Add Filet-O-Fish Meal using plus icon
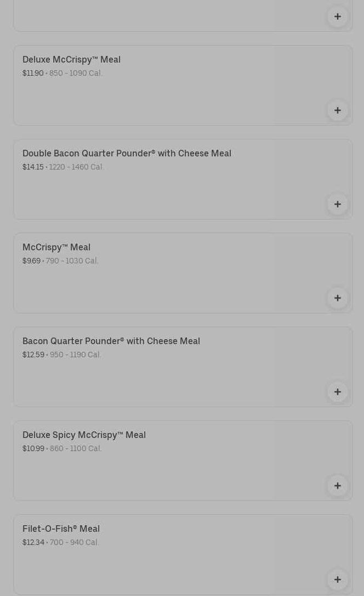The height and width of the screenshot is (596, 364). click(x=337, y=580)
